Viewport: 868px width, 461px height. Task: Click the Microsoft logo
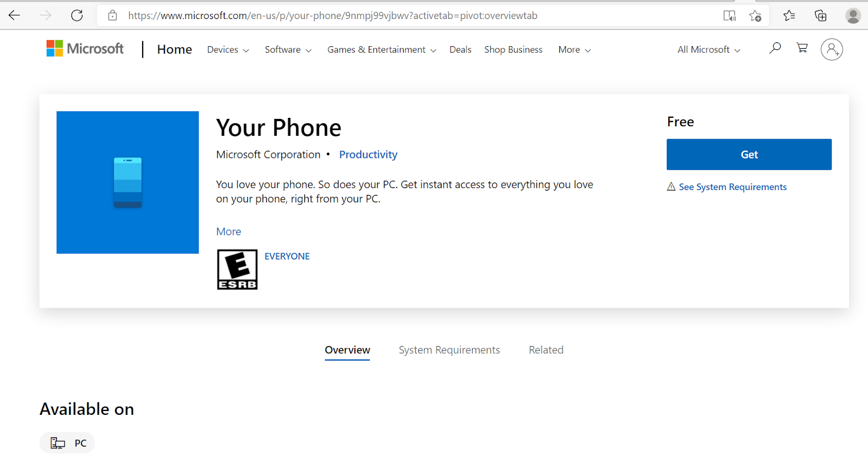pos(85,48)
